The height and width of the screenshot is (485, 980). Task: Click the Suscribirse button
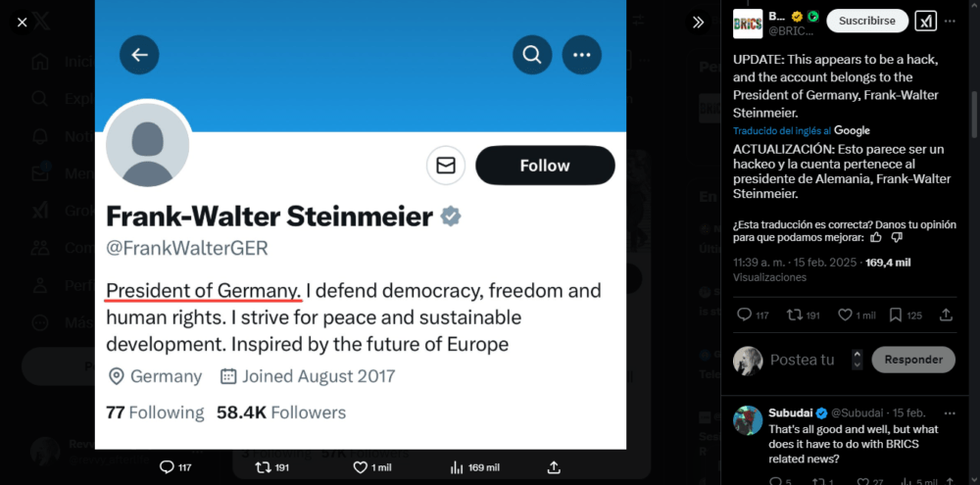click(x=867, y=21)
